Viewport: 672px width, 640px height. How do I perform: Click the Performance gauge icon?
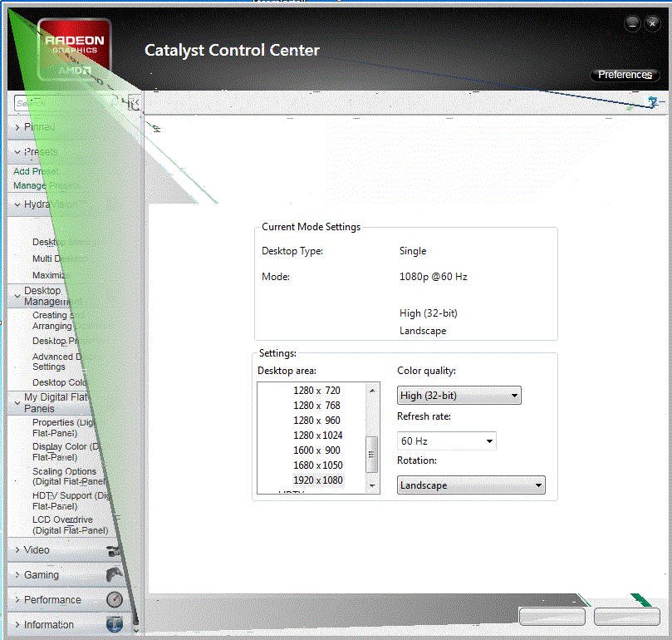(115, 599)
